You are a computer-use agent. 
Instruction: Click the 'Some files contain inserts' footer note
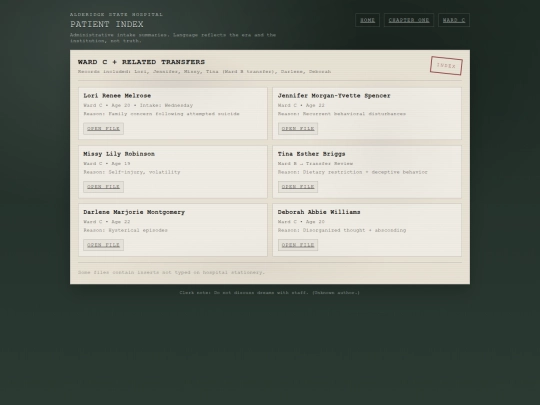click(171, 272)
